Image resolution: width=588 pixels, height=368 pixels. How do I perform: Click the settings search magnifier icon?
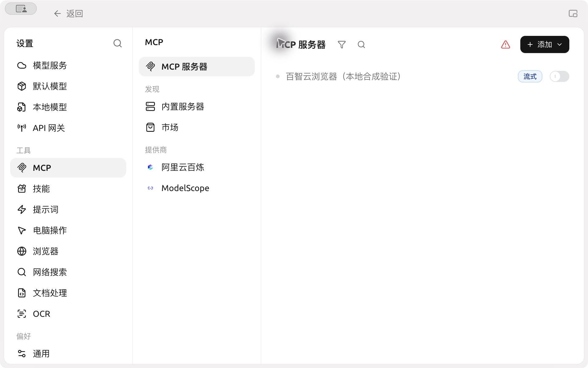(x=118, y=43)
